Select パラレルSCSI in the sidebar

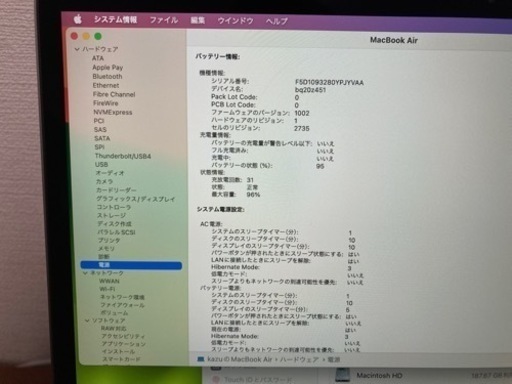(116, 232)
